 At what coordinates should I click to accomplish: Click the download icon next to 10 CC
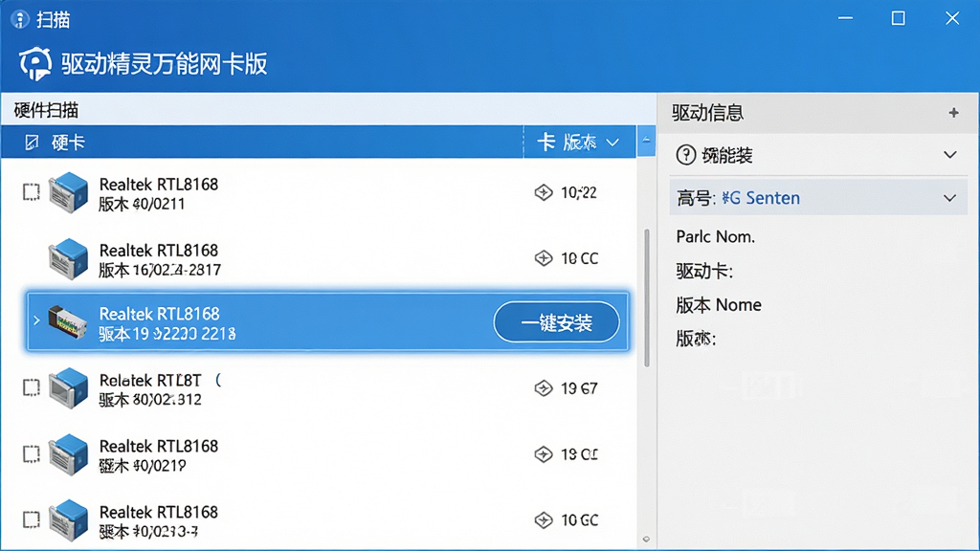(x=544, y=258)
